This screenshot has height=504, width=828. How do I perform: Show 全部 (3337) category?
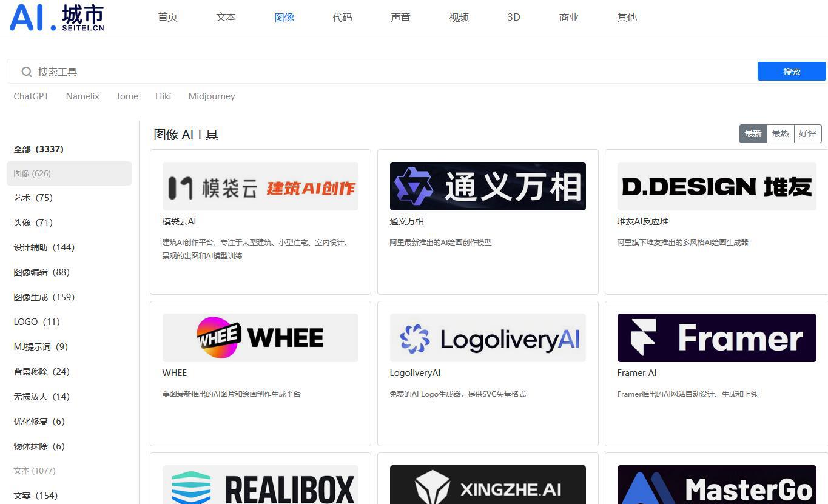[x=39, y=149]
